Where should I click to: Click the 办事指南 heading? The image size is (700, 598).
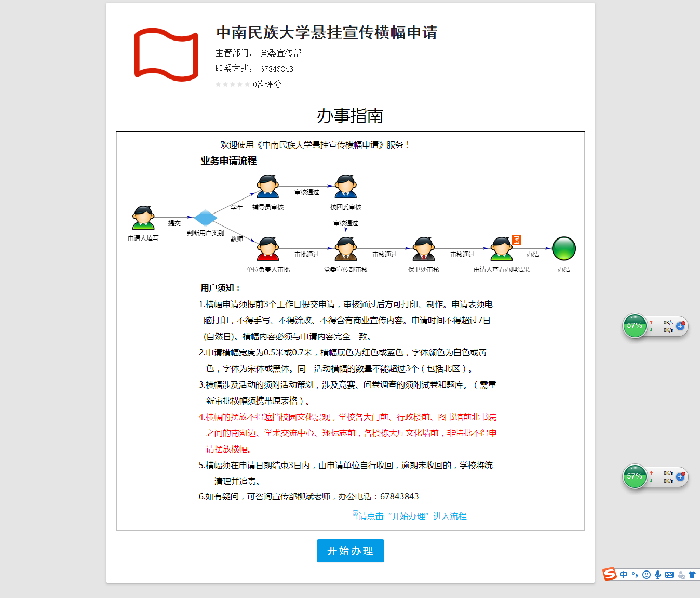[351, 115]
